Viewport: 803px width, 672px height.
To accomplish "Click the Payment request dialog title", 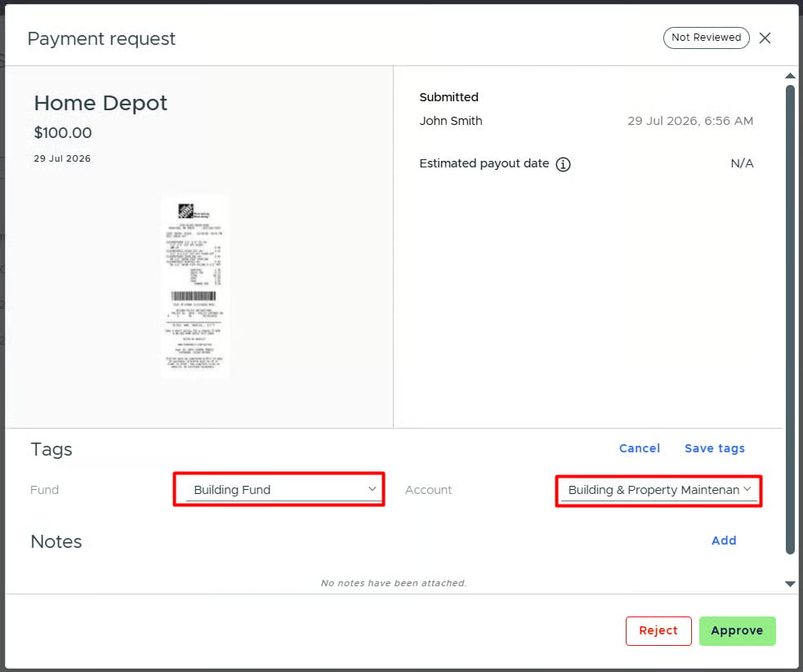I will [101, 39].
